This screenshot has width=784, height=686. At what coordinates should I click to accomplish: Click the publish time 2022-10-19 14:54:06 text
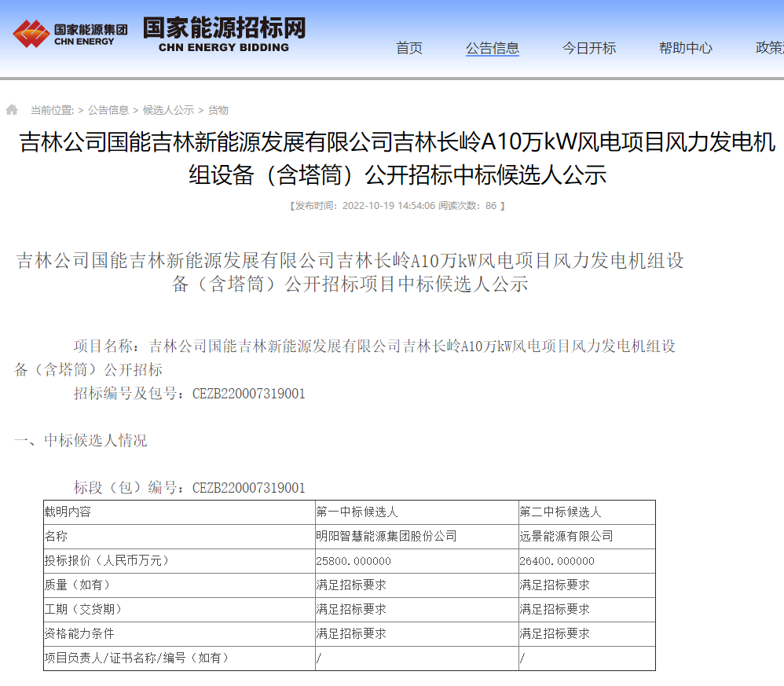point(389,206)
